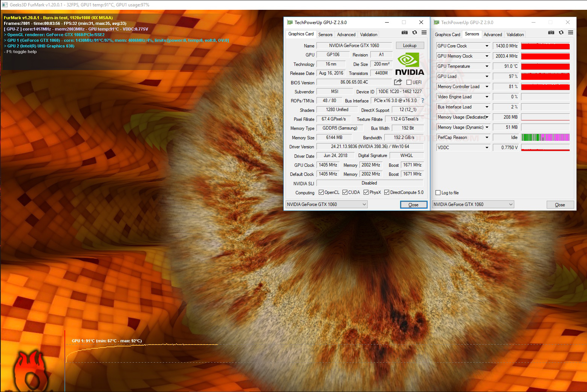Click the Memory Type value "GDDR5 (Samsung)"
Viewport: 587px width, 392px height.
click(340, 128)
